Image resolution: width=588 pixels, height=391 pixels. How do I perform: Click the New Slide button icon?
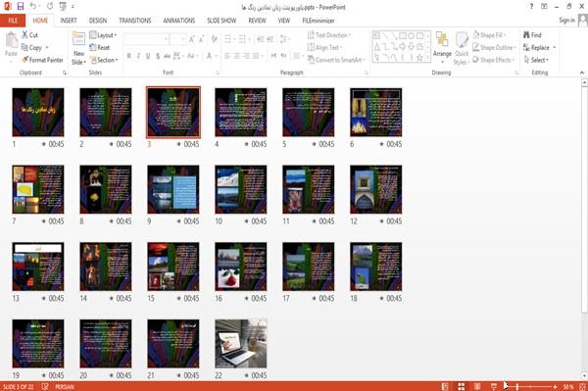[78, 40]
